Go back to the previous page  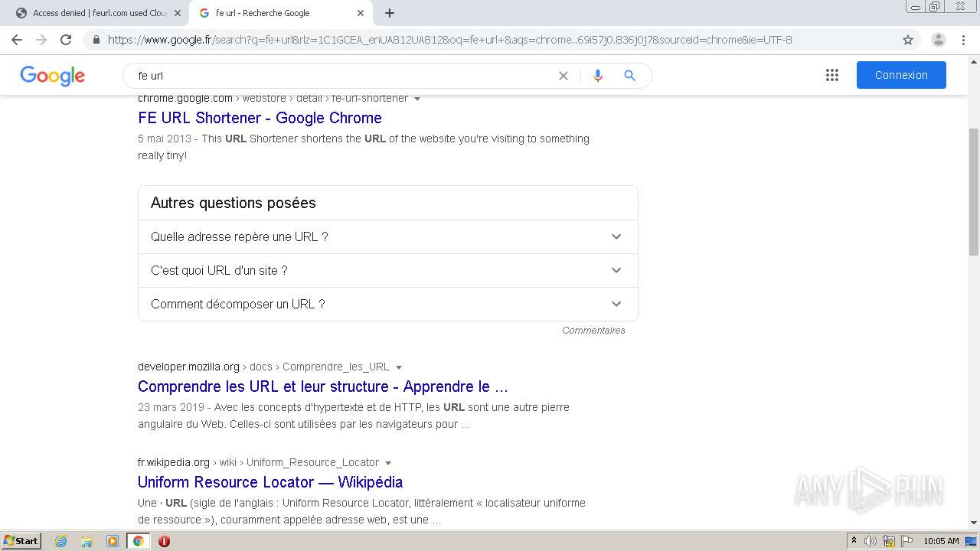(17, 40)
